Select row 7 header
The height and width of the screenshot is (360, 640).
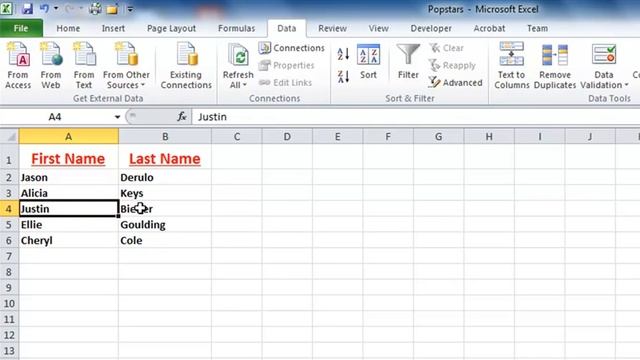tap(9, 256)
